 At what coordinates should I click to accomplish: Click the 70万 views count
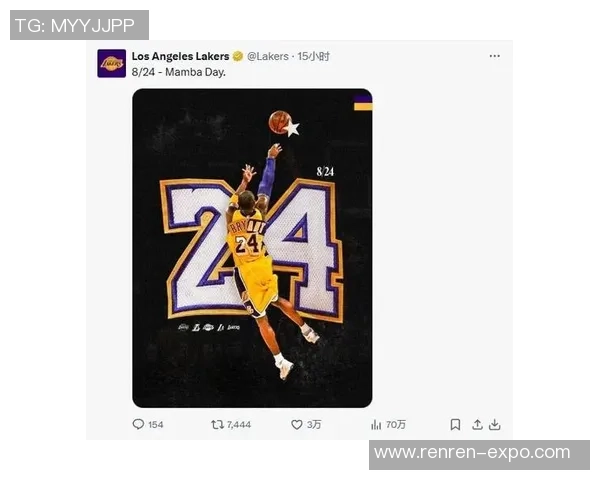[396, 425]
